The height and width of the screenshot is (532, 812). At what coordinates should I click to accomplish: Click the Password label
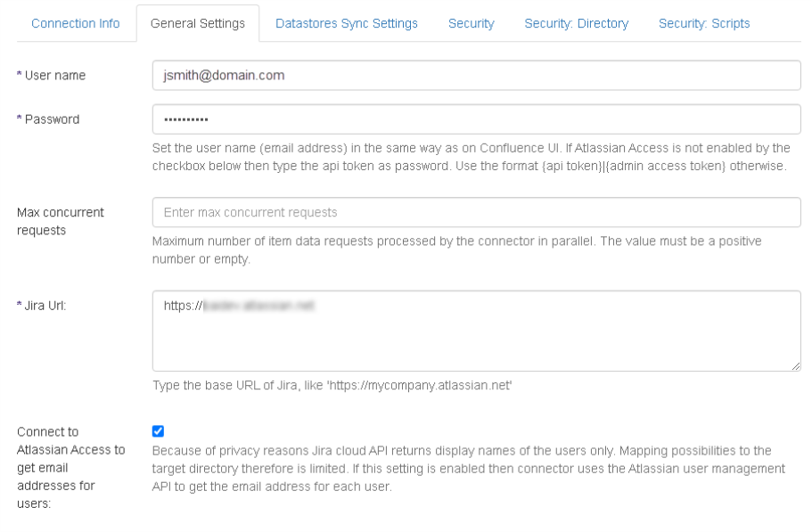tap(51, 119)
